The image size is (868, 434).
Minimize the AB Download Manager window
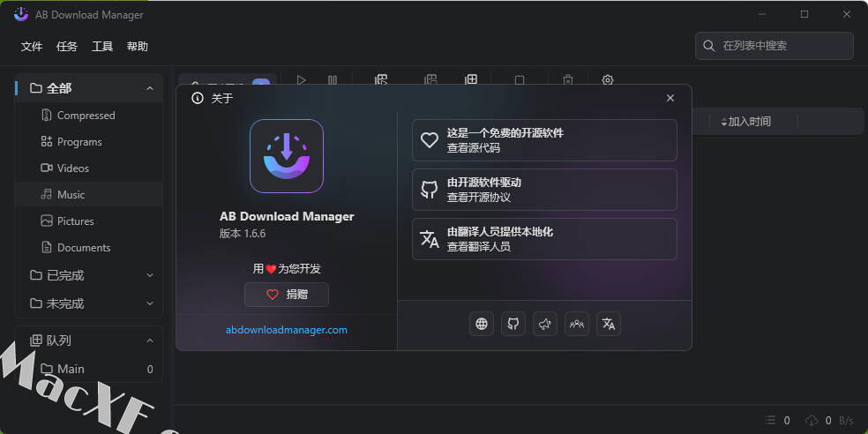point(762,14)
